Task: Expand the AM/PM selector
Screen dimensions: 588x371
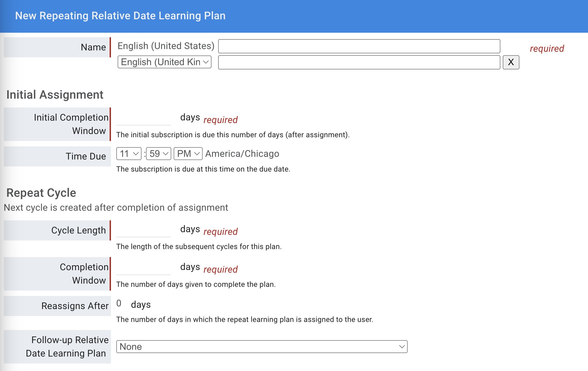Action: [x=188, y=154]
